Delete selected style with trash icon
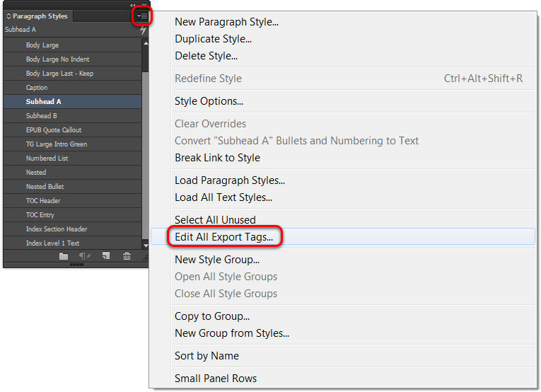The width and height of the screenshot is (541, 392). click(127, 256)
